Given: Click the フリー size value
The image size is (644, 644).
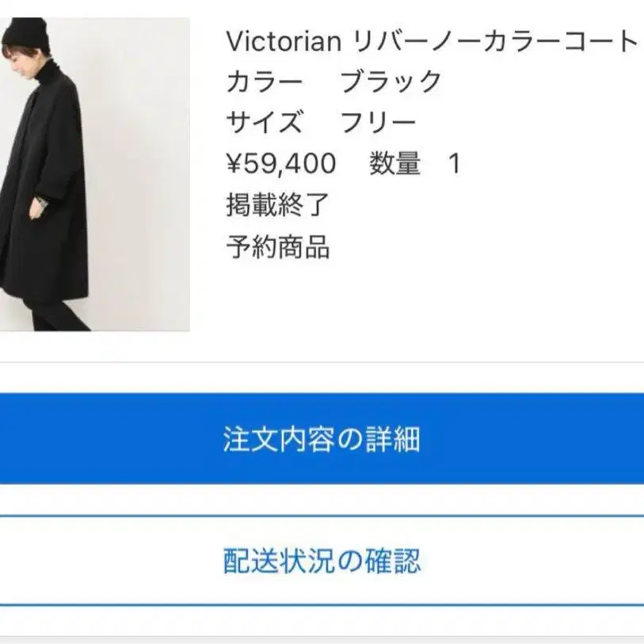Looking at the screenshot, I should pos(379,123).
